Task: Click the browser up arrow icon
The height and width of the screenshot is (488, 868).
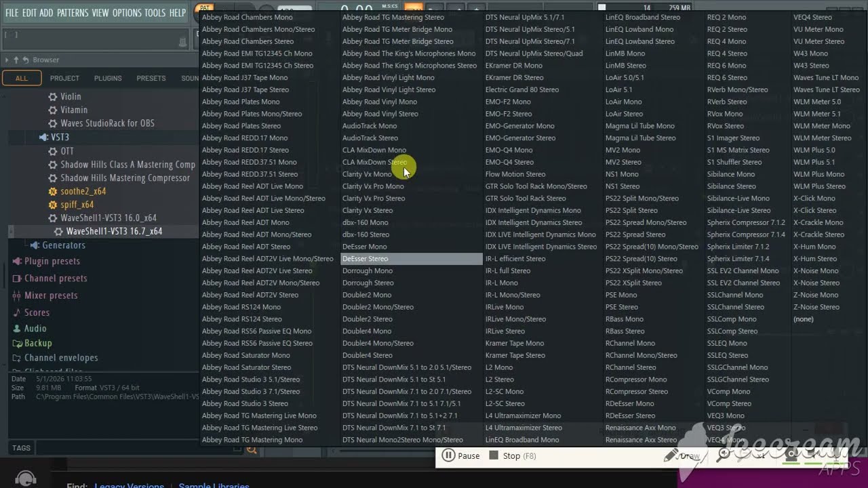Action: [x=16, y=60]
